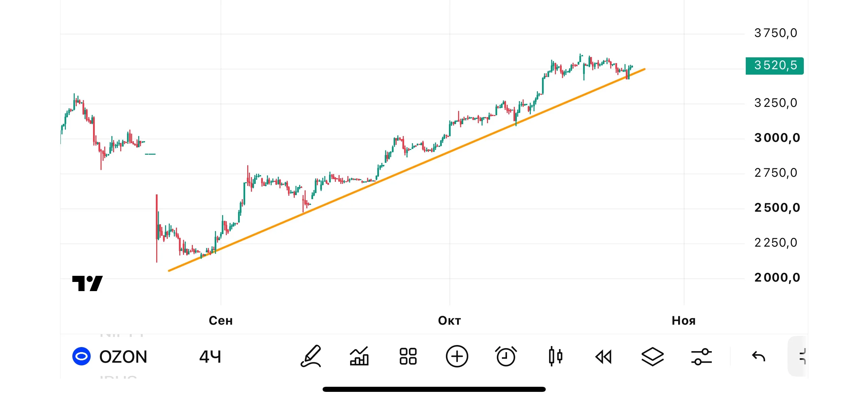Open the indicators chart icon

359,356
